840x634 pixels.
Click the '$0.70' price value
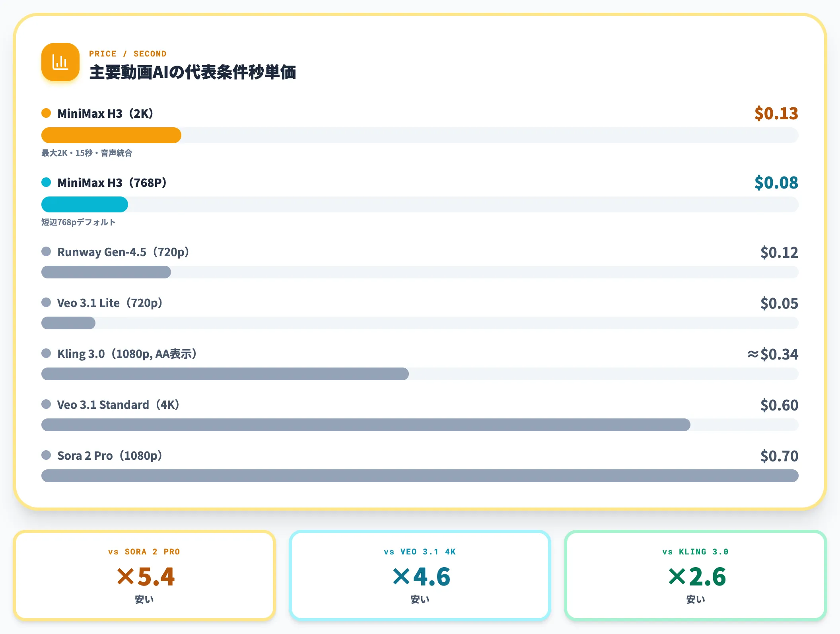coord(780,456)
